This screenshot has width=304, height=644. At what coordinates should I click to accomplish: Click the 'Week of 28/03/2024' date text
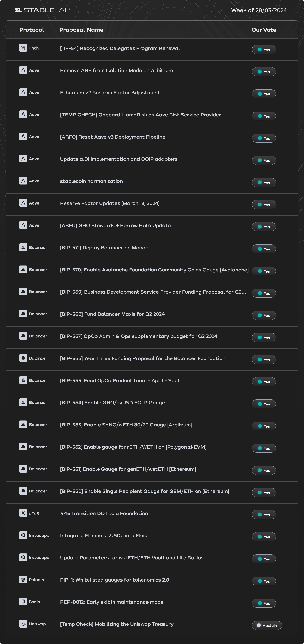[259, 10]
